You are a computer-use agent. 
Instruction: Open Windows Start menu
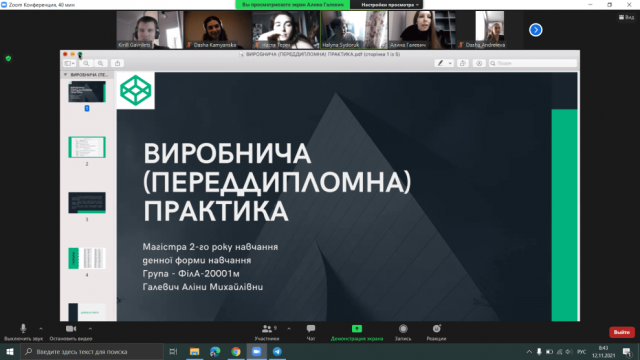coord(10,351)
